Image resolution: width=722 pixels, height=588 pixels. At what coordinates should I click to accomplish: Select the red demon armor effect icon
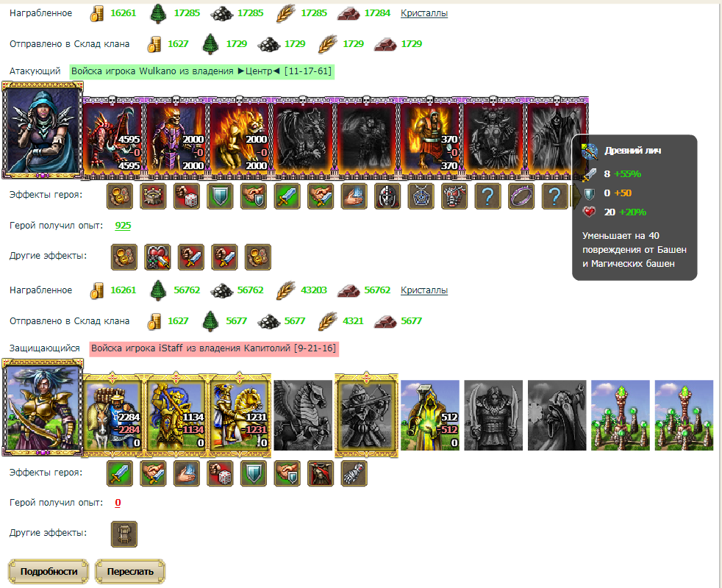point(454,196)
